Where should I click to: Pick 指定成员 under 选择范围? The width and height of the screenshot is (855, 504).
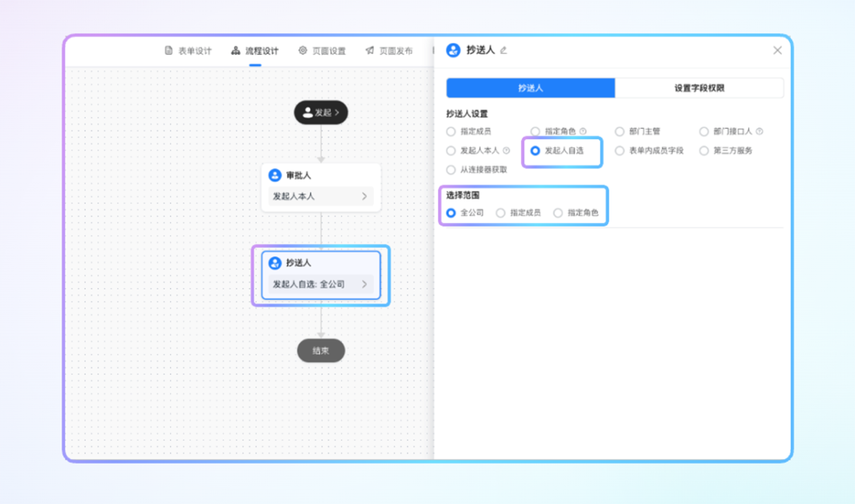pos(500,213)
